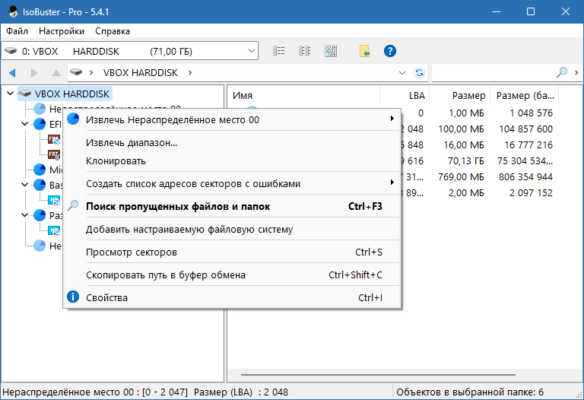Image resolution: width=584 pixels, height=400 pixels.
Task: Open the Файл menu
Action: [x=17, y=31]
